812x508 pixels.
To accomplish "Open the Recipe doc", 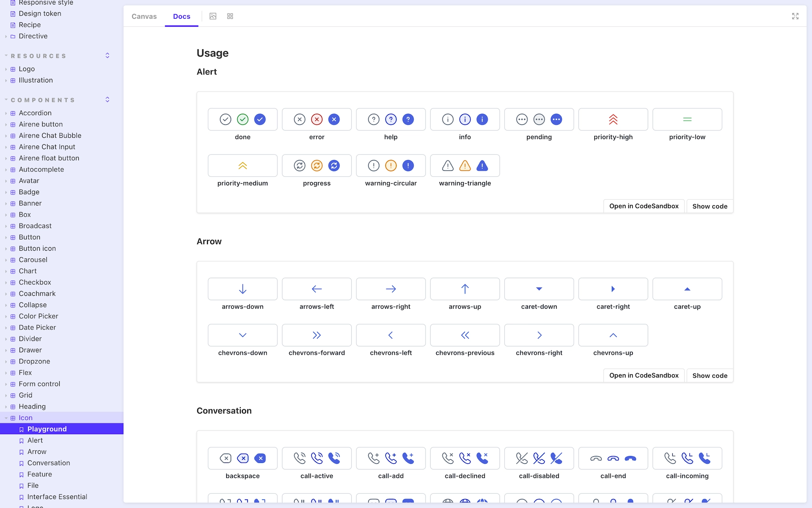I will [30, 25].
